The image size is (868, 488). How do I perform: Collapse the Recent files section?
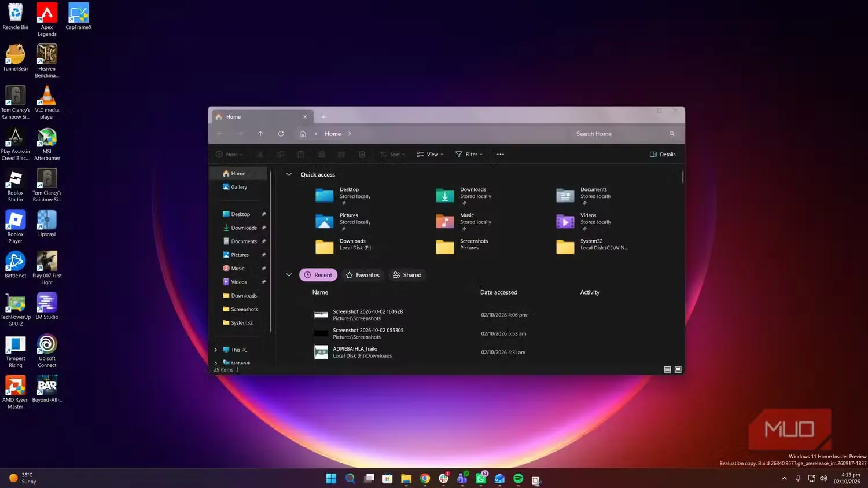pos(289,275)
